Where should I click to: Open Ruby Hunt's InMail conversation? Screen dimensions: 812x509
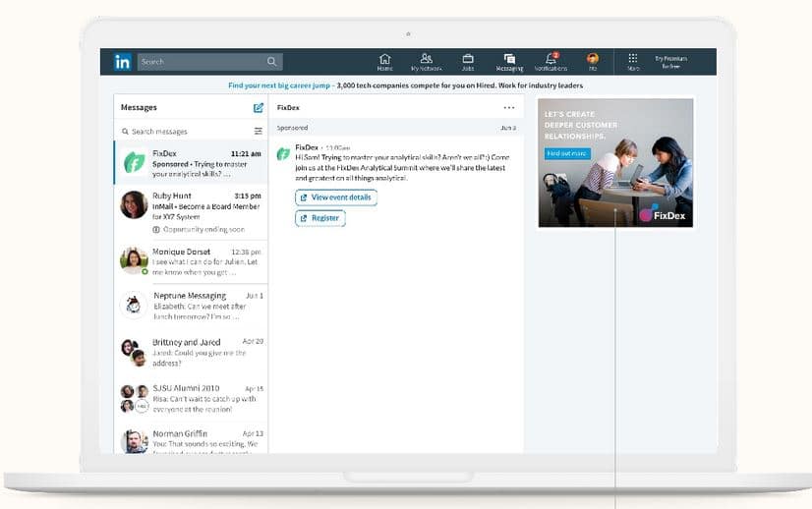[x=191, y=212]
